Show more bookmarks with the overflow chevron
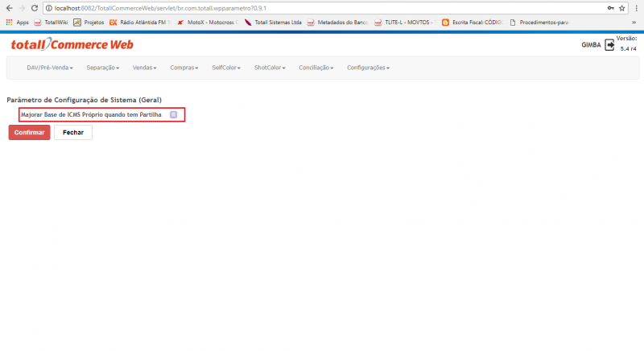Image resolution: width=644 pixels, height=351 pixels. click(x=634, y=22)
